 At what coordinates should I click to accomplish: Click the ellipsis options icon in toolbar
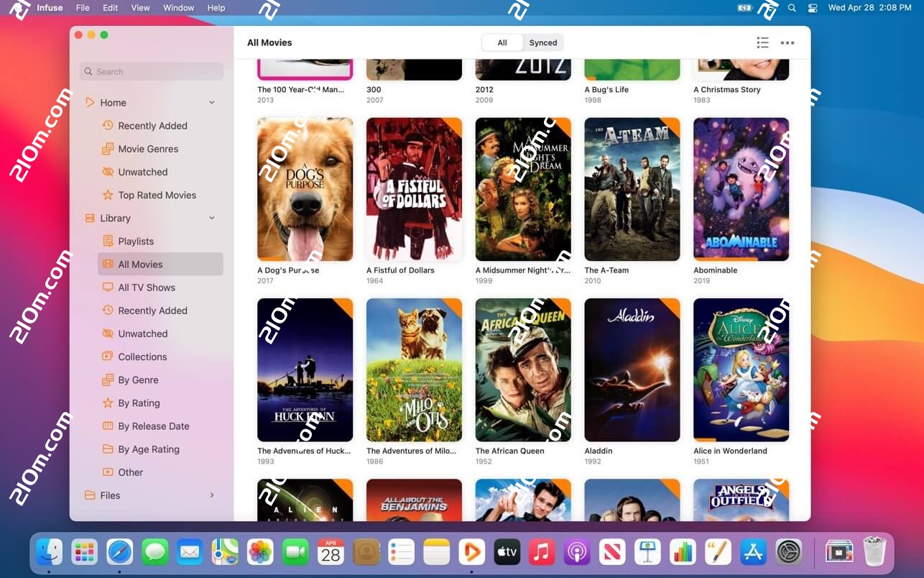[x=787, y=43]
